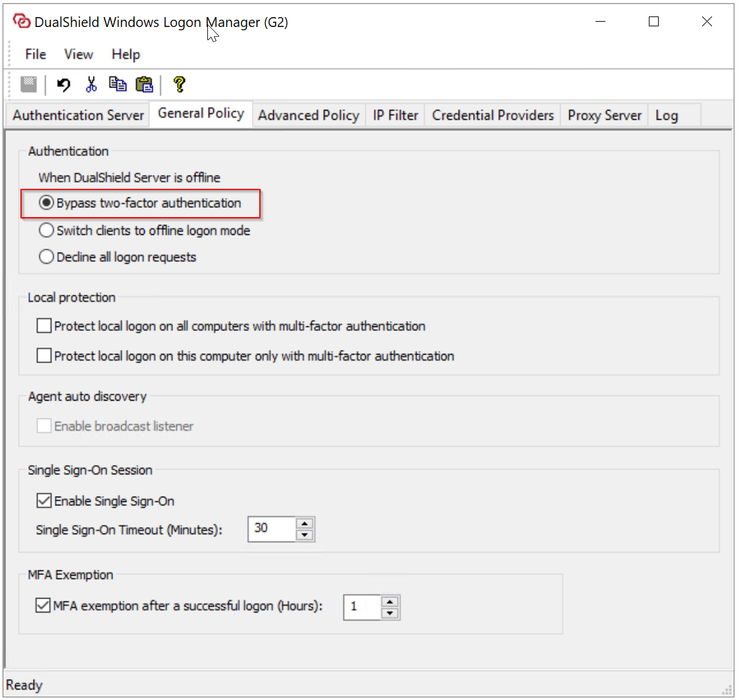Select Decline all logon requests option

(x=47, y=257)
